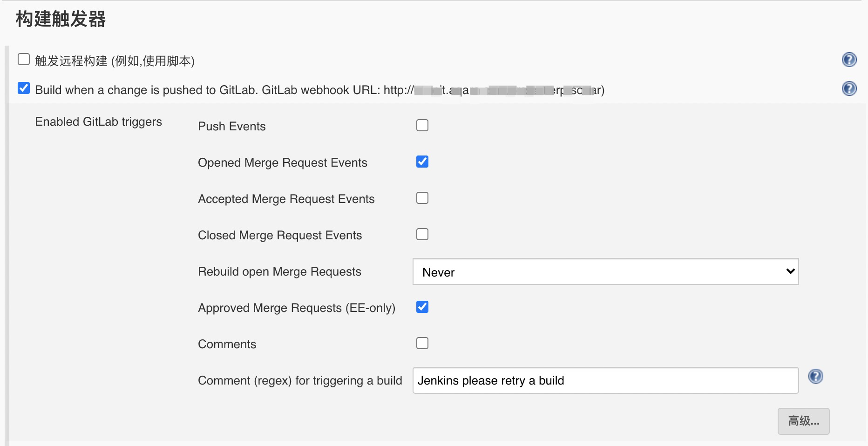Disable Opened Merge Request Events
868x446 pixels.
pos(422,162)
